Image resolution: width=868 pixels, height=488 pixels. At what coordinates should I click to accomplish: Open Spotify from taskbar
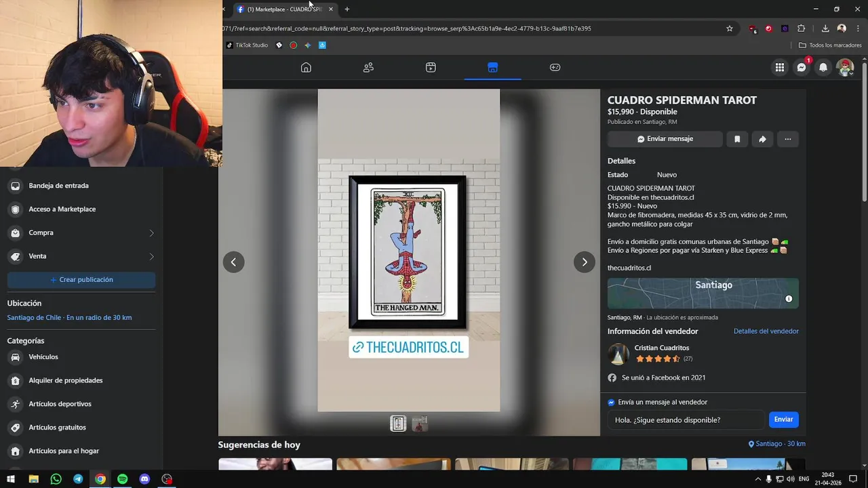coord(122,479)
